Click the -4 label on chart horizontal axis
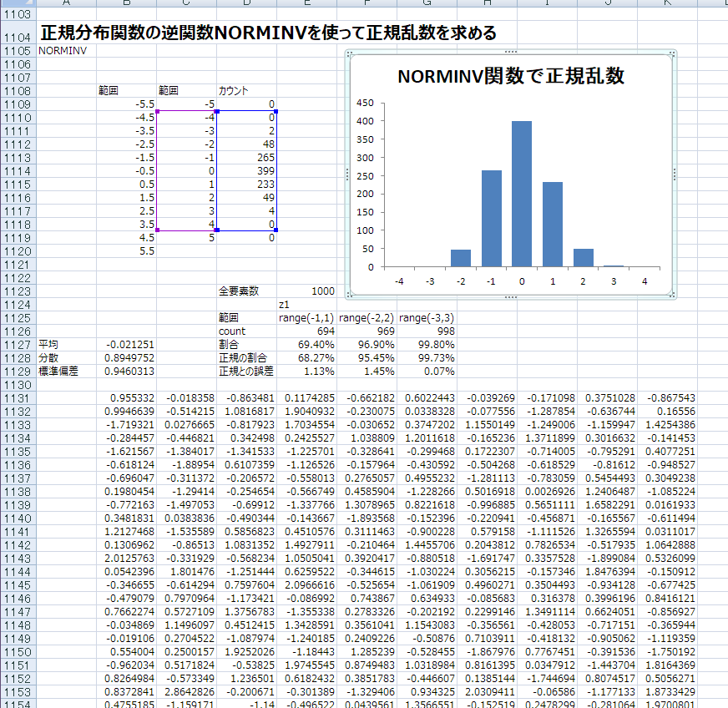 399,281
